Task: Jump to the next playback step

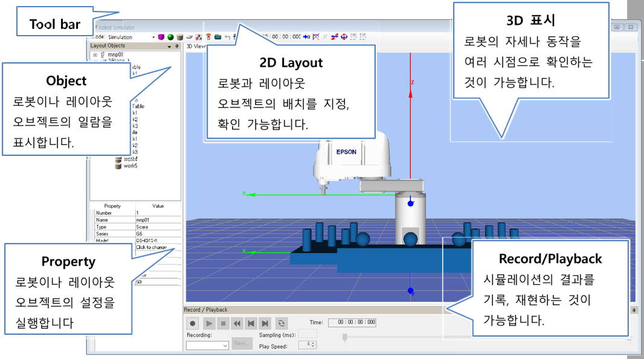Action: (265, 323)
